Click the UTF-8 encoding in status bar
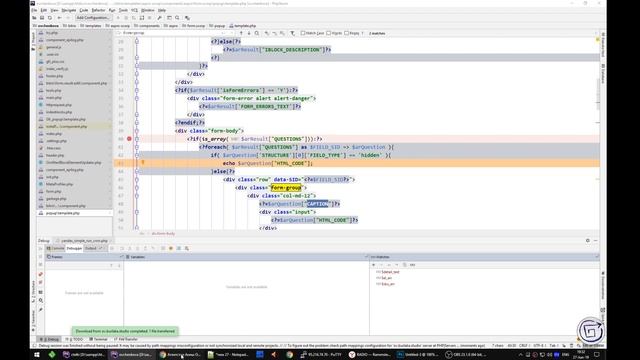The width and height of the screenshot is (640, 360). pos(539,346)
